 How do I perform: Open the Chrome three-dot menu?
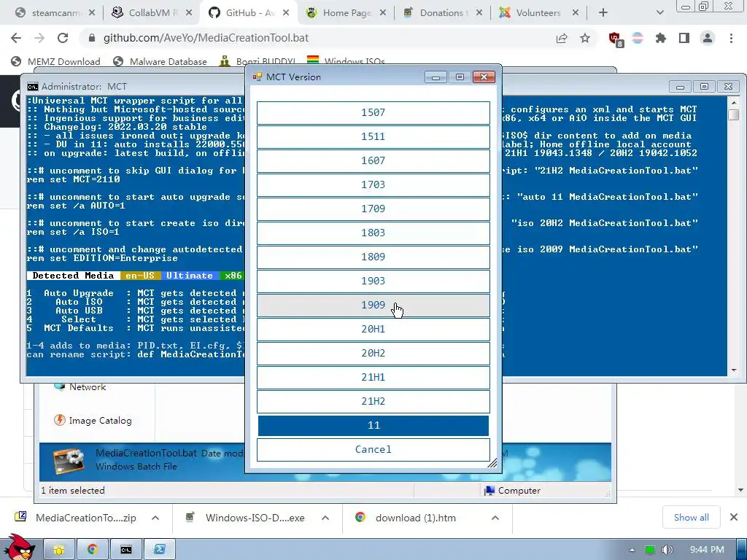pos(731,38)
